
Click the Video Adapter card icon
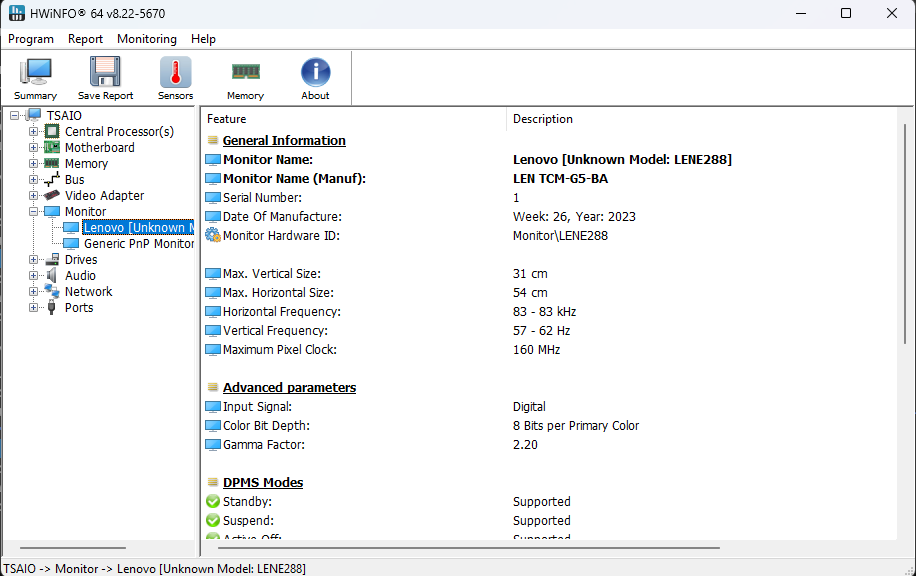tap(52, 195)
